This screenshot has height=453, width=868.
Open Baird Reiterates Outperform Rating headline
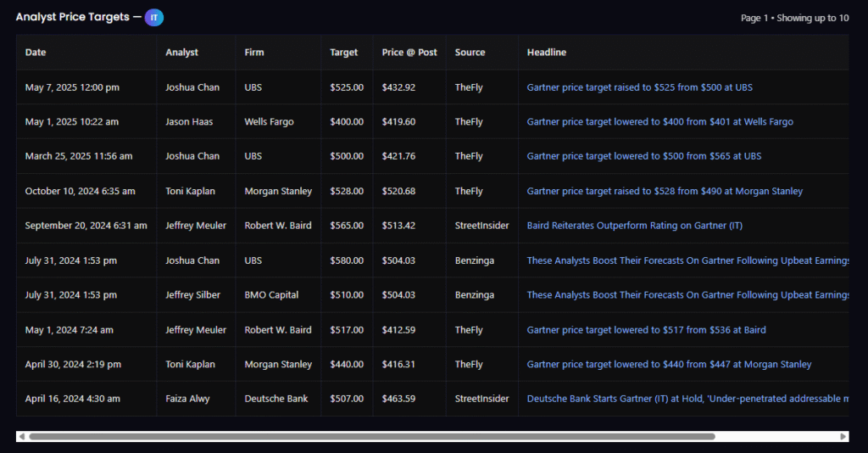(634, 226)
